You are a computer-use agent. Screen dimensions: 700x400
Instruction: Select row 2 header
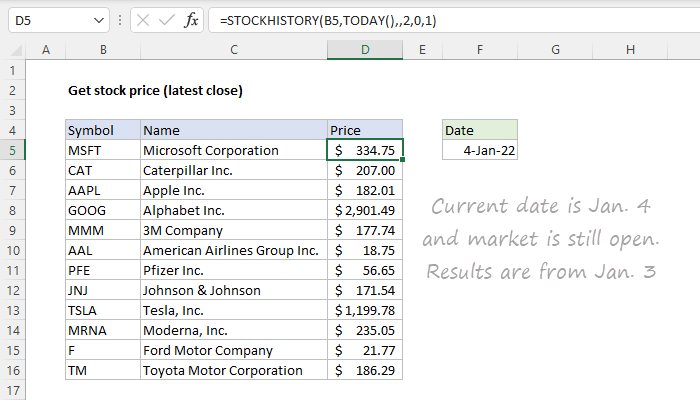pyautogui.click(x=12, y=90)
